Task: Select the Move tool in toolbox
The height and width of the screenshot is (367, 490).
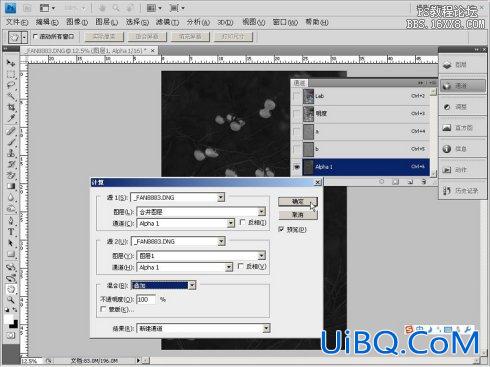Action: coord(11,63)
